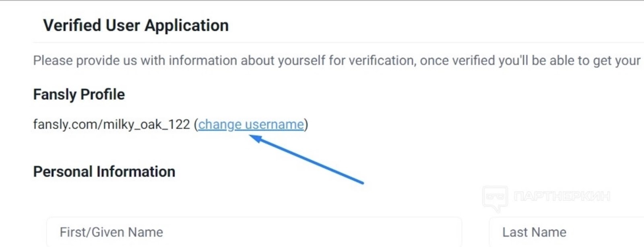644x247 pixels.
Task: Click the milky_oak_122 username text
Action: tap(147, 124)
